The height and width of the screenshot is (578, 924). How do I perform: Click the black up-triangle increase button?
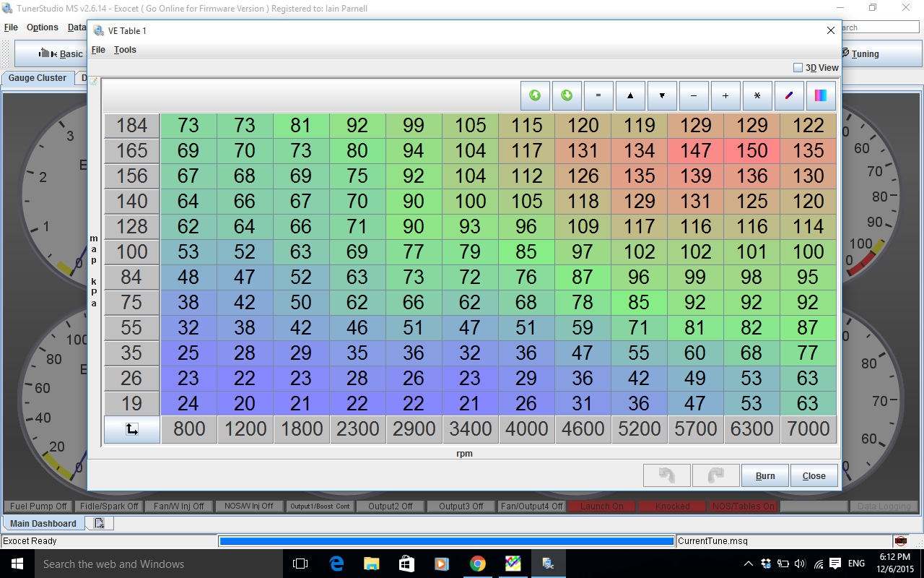pos(630,95)
